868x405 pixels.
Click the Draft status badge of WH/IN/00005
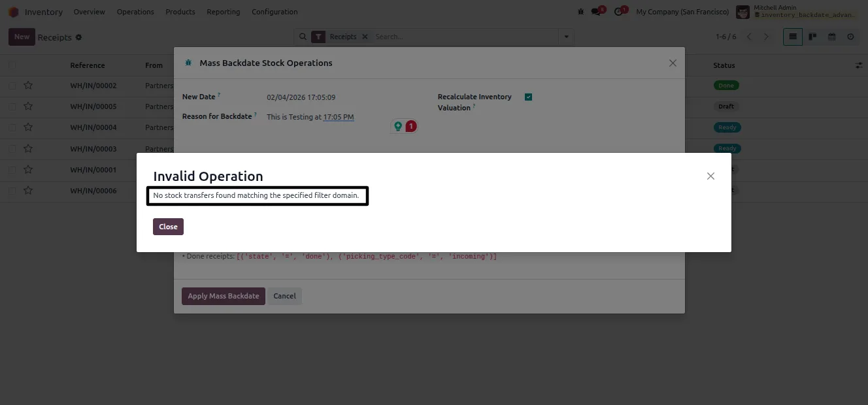pos(726,106)
